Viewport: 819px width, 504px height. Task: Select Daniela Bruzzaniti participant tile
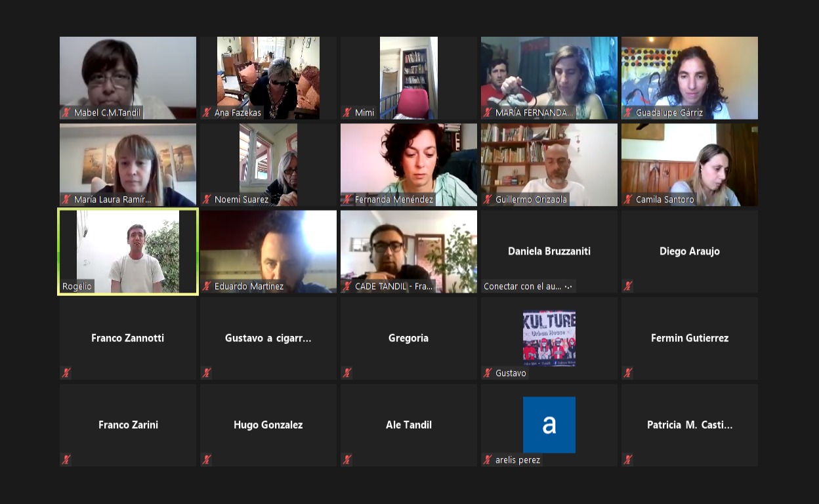[x=549, y=251]
